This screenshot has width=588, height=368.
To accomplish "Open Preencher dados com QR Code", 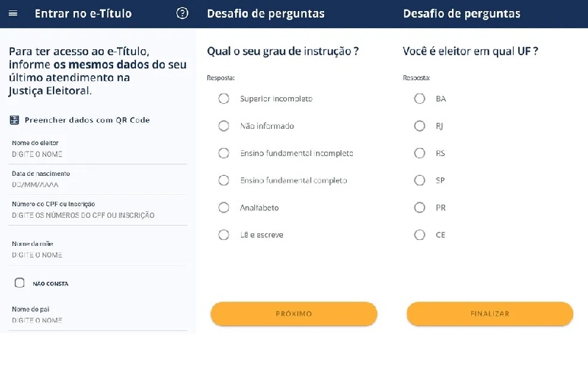I will point(87,120).
